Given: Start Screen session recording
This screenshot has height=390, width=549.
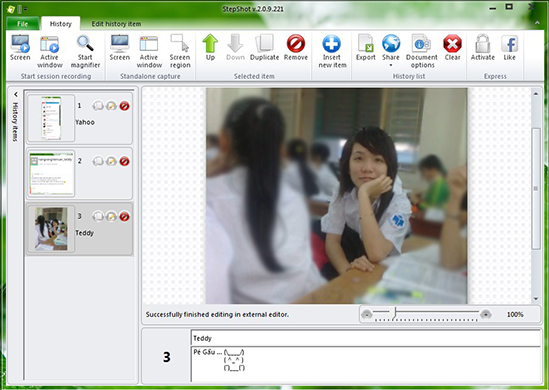Looking at the screenshot, I should (x=20, y=49).
